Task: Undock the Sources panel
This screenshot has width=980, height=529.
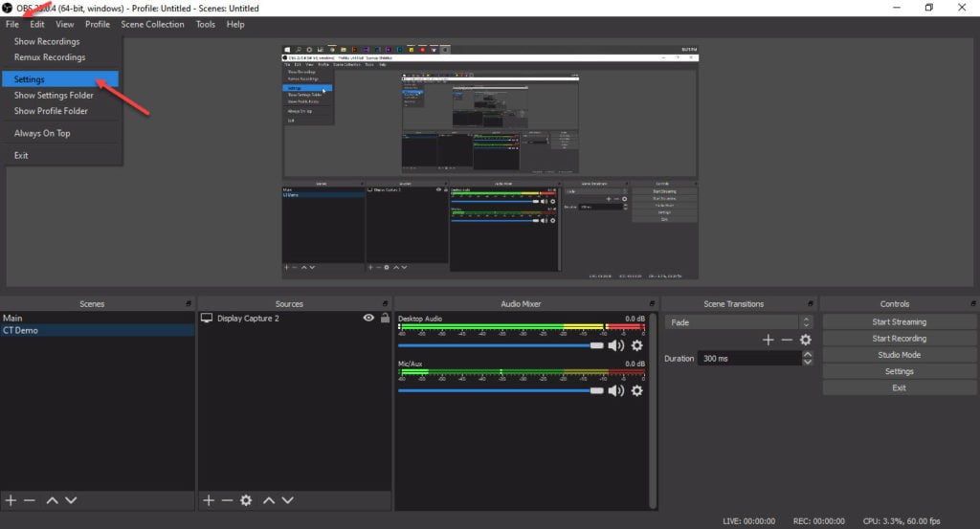Action: coord(385,303)
